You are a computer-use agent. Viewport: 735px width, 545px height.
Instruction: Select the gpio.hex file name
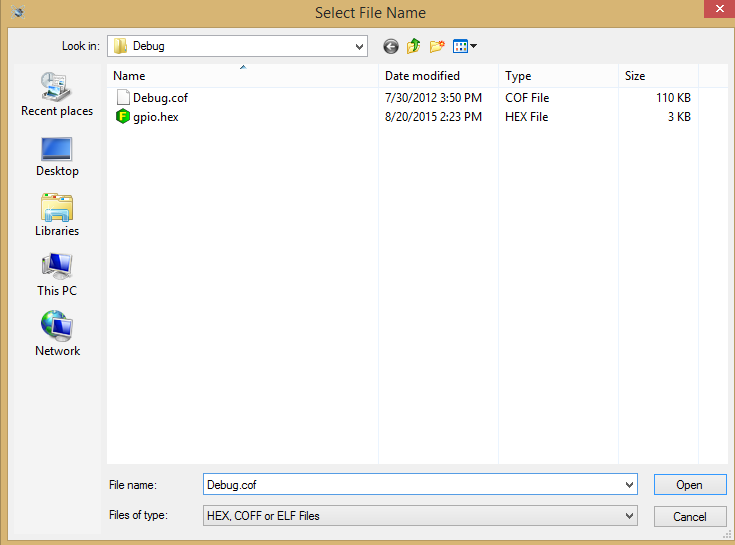tap(156, 117)
